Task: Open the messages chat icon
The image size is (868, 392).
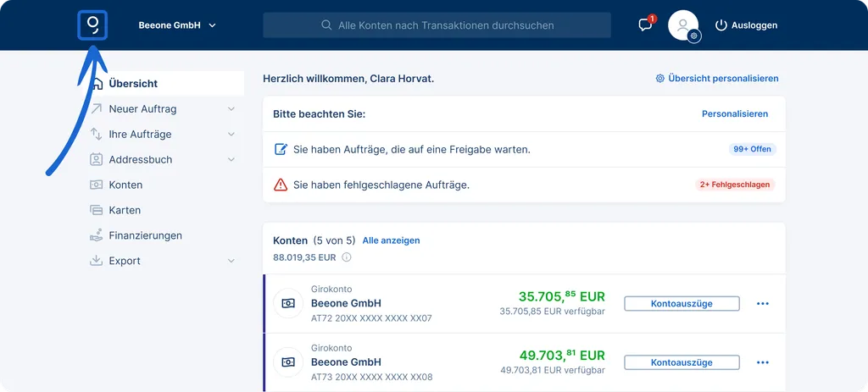Action: click(x=646, y=25)
